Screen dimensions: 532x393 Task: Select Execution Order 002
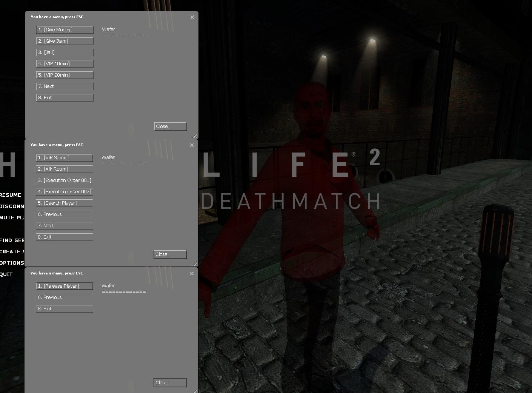pyautogui.click(x=65, y=192)
